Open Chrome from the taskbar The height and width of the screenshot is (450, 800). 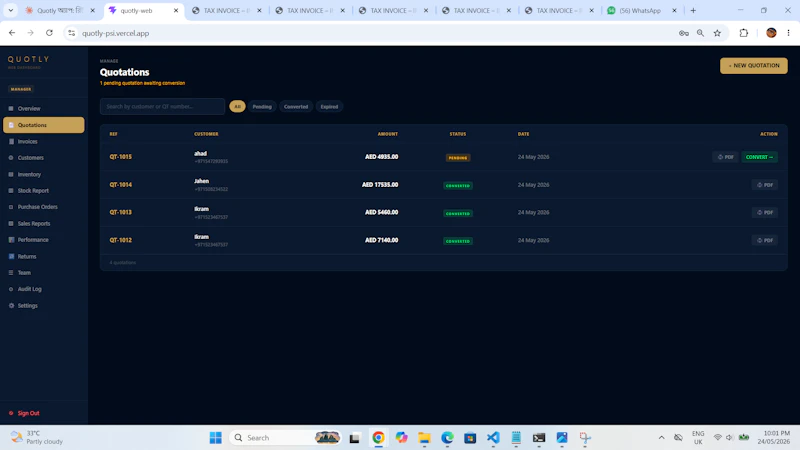coord(378,438)
